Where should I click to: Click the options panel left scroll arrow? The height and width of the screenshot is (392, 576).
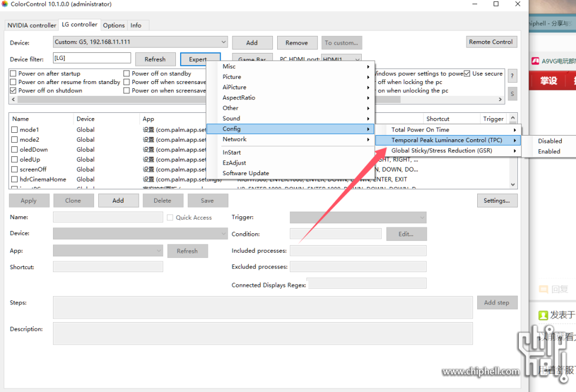coord(13,99)
